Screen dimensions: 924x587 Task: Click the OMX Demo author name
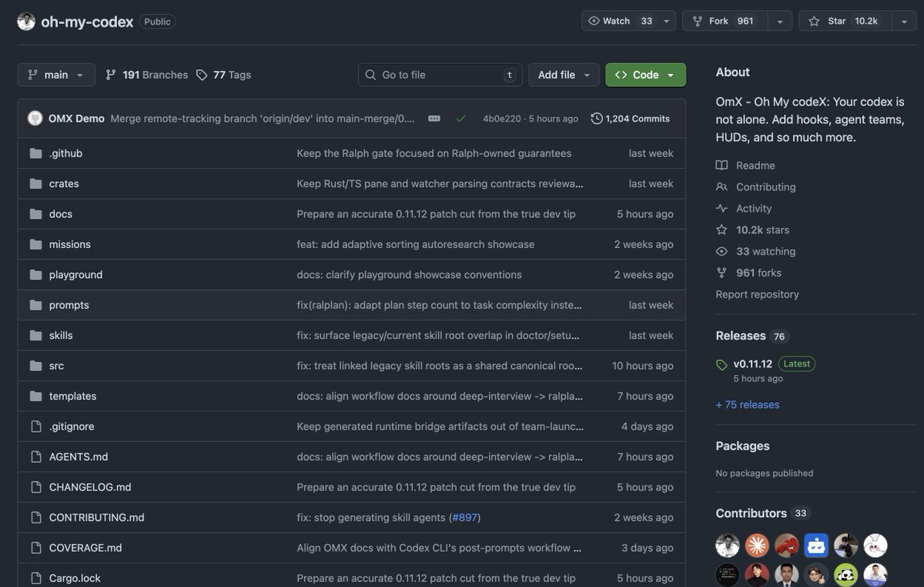coord(76,119)
